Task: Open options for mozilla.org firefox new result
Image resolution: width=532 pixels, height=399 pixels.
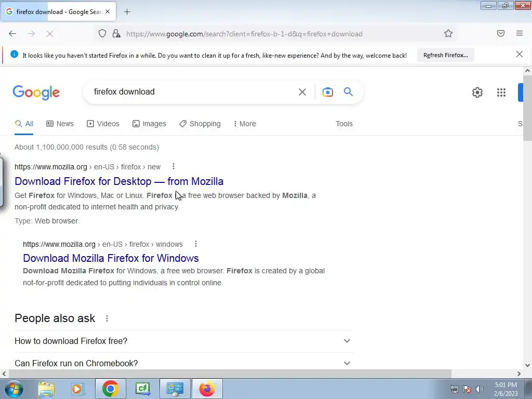Action: pyautogui.click(x=174, y=166)
